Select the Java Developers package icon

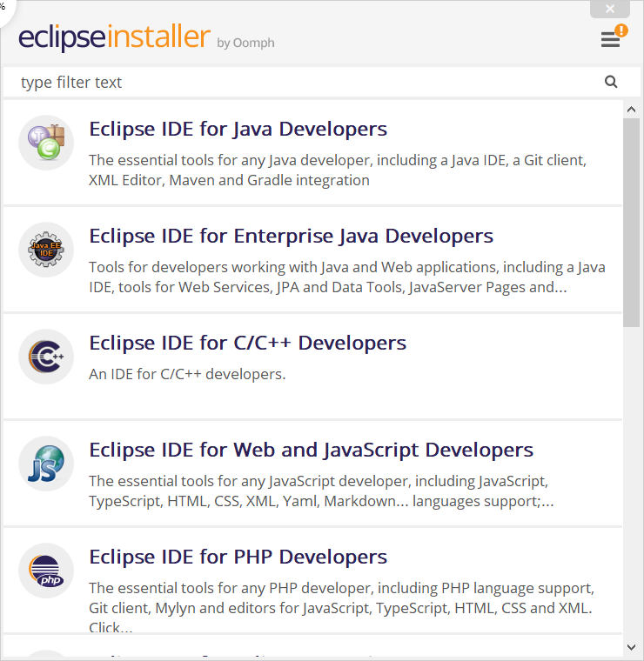(x=46, y=143)
